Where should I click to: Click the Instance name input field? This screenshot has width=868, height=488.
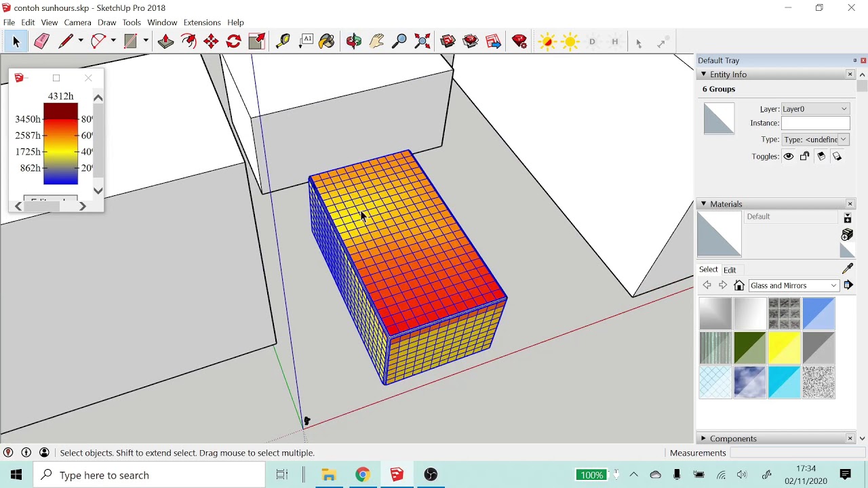815,123
